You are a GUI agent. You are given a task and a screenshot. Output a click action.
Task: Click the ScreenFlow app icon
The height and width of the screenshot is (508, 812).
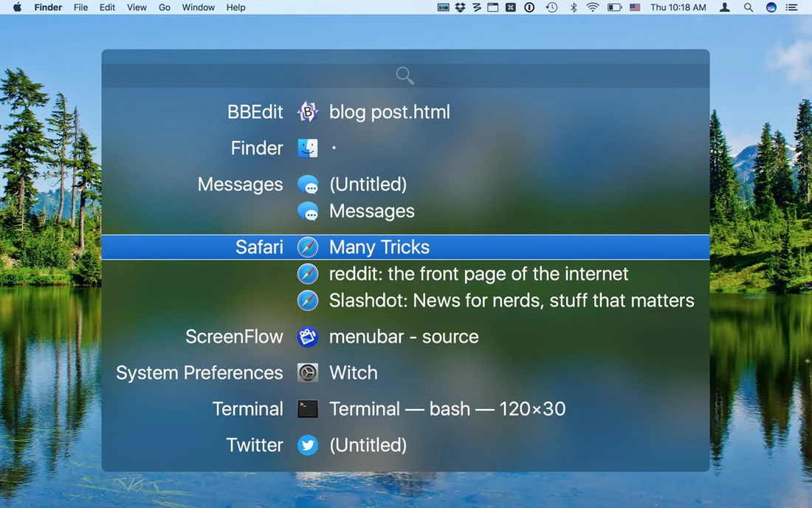[x=308, y=337]
